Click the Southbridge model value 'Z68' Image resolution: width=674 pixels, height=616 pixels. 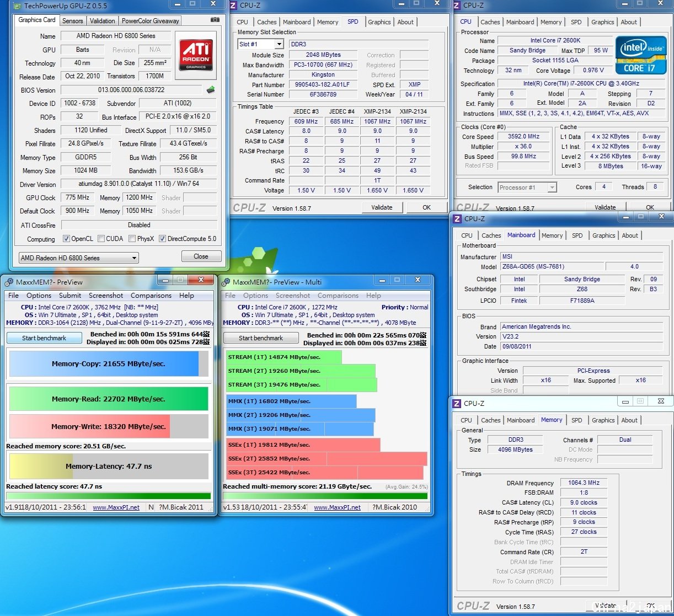coord(582,289)
